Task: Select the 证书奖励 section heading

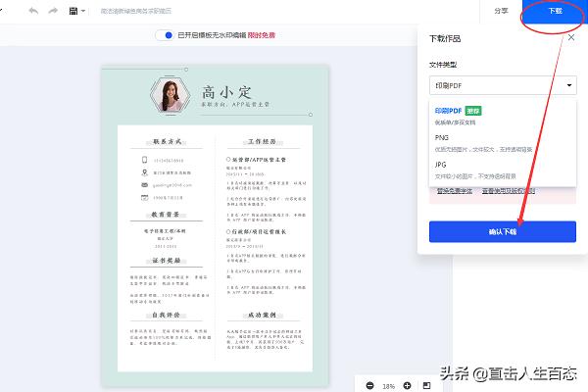Action: tap(167, 261)
